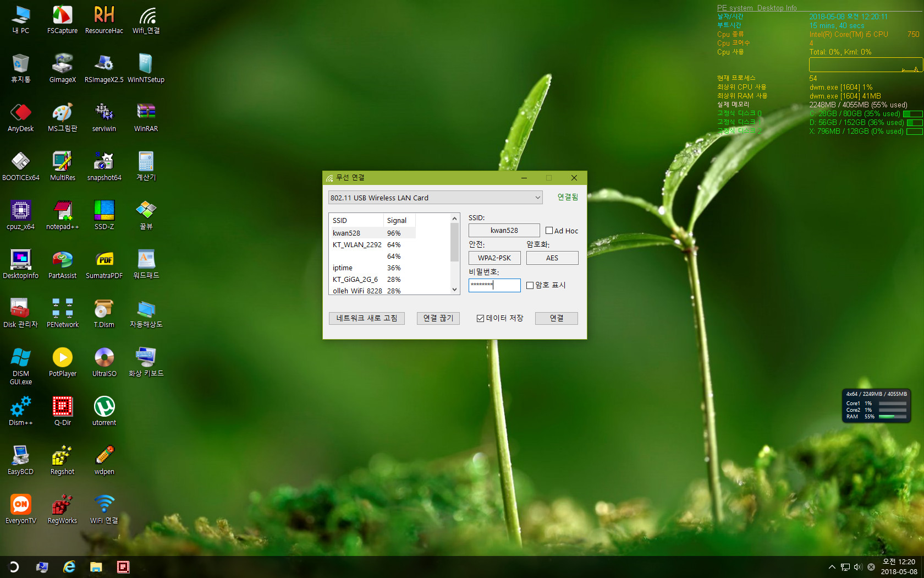
Task: Select the EveryonTV desktop icon
Action: pos(20,510)
